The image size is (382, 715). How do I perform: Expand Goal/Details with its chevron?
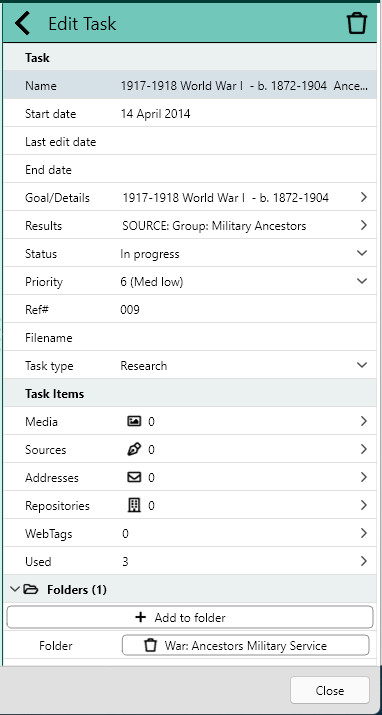pos(363,197)
